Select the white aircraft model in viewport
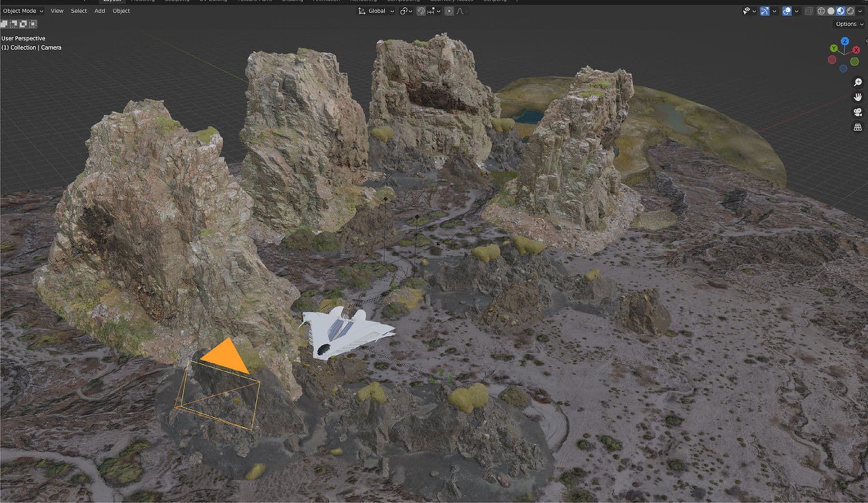This screenshot has height=503, width=868. click(345, 333)
